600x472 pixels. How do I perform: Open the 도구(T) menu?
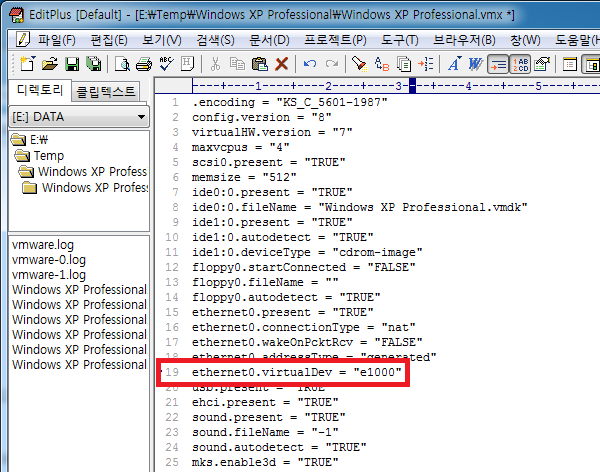click(400, 40)
